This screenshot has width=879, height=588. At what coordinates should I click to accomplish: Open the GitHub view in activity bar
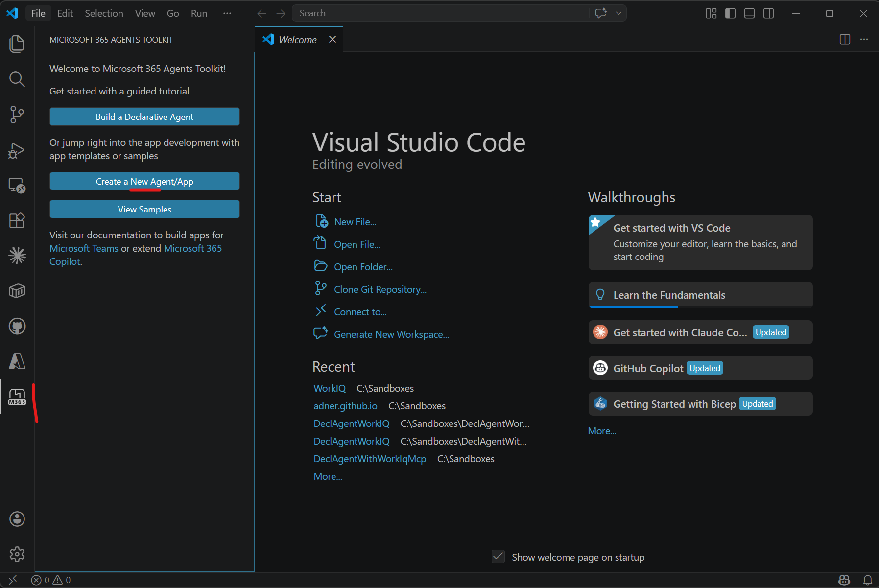[17, 326]
